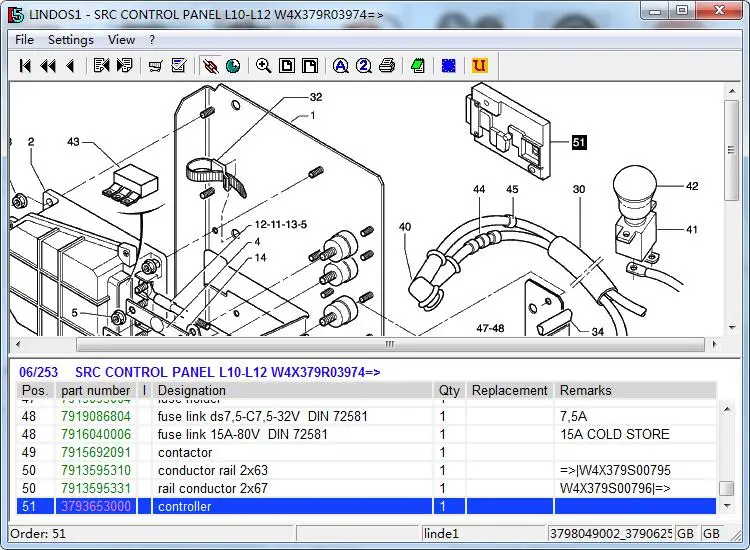Click the Remarks column header
The image size is (750, 550).
tap(635, 390)
